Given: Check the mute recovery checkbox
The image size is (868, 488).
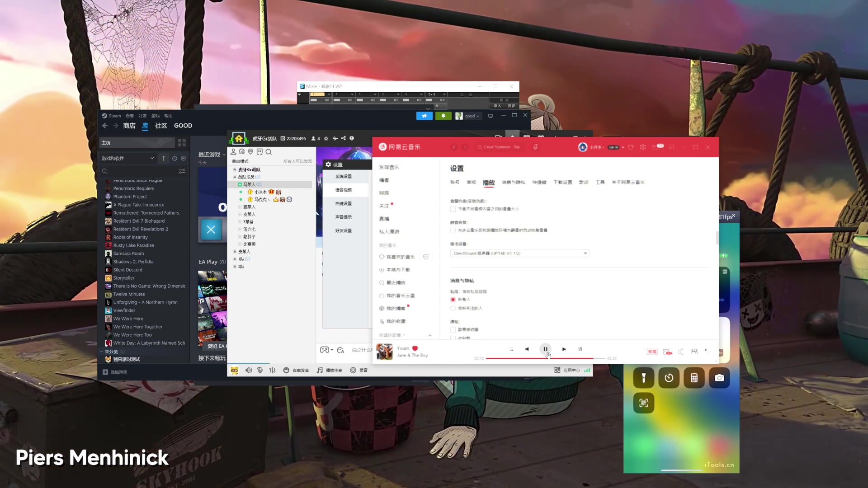Looking at the screenshot, I should click(x=453, y=230).
